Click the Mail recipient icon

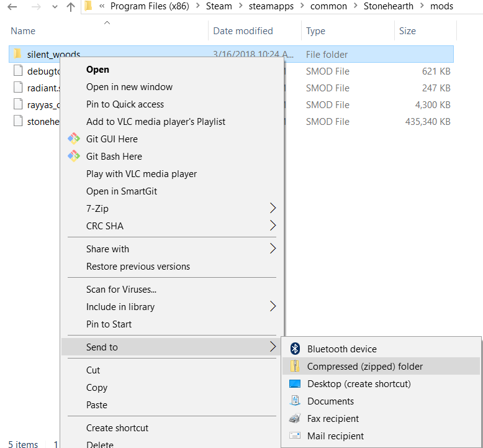(295, 436)
